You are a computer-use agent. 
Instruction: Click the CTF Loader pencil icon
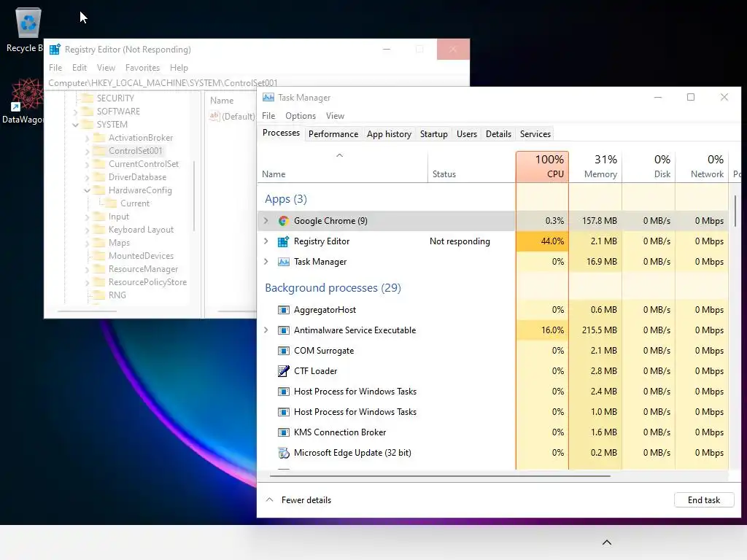[284, 371]
